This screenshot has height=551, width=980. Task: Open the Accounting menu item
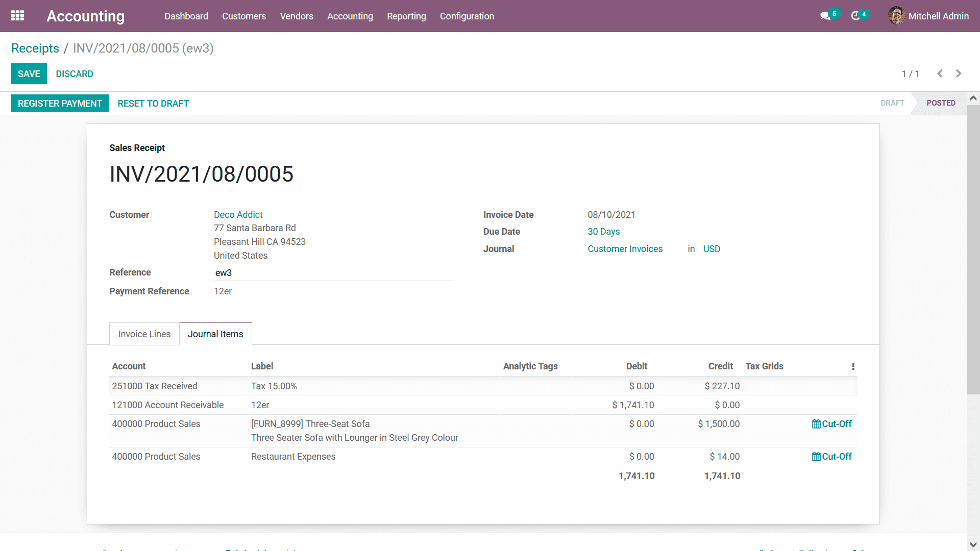(350, 16)
